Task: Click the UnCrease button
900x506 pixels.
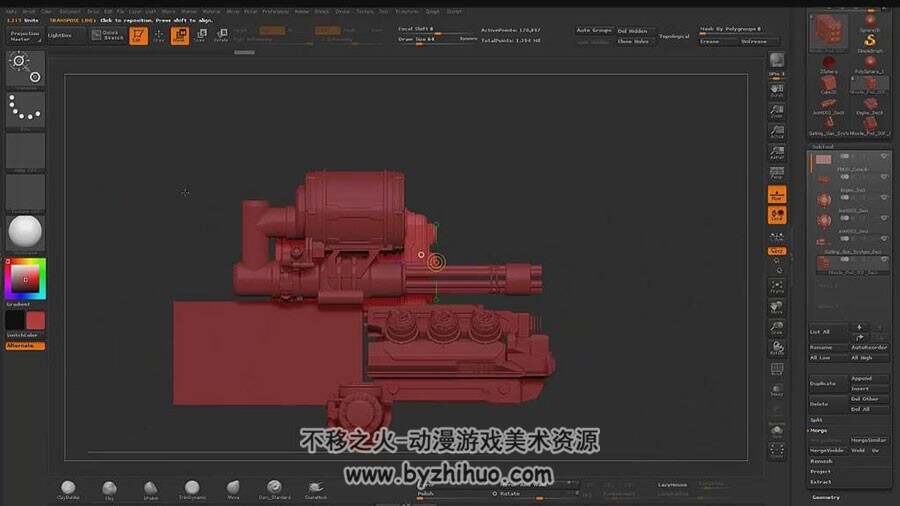Action: click(759, 42)
